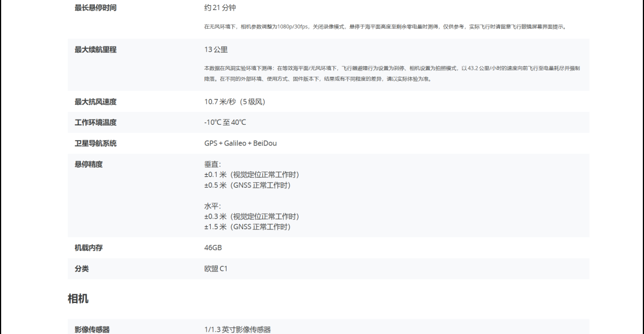Select the -10℃ 至 40℃ temperature value

225,122
